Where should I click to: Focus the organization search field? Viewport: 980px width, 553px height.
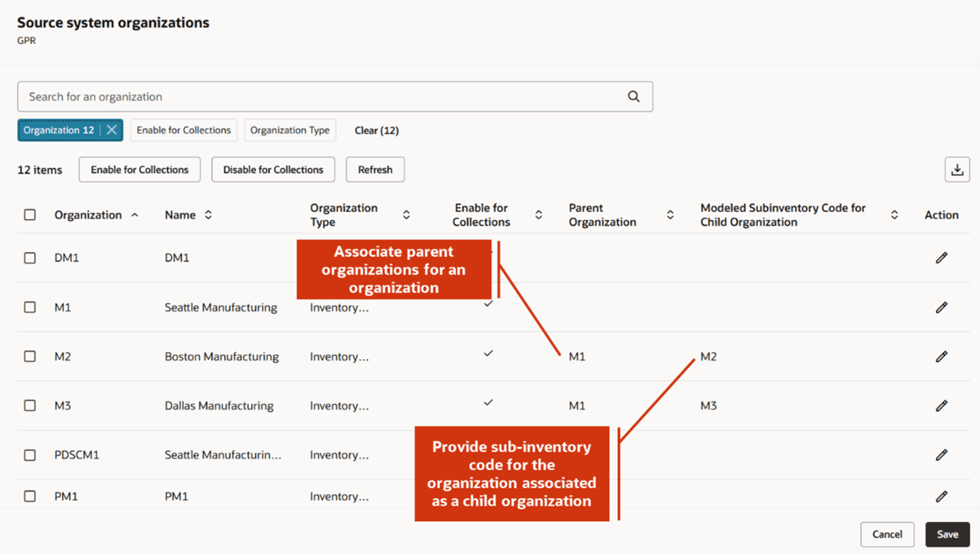tap(318, 97)
